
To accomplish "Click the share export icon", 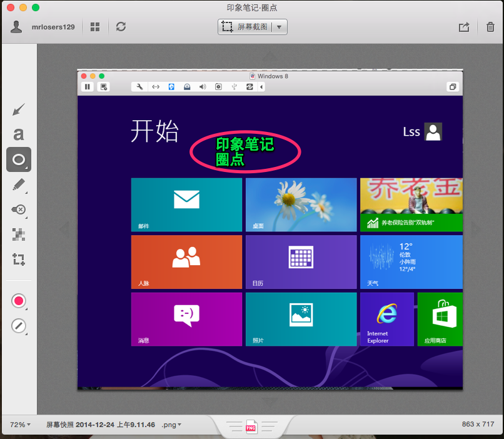I will [x=464, y=27].
